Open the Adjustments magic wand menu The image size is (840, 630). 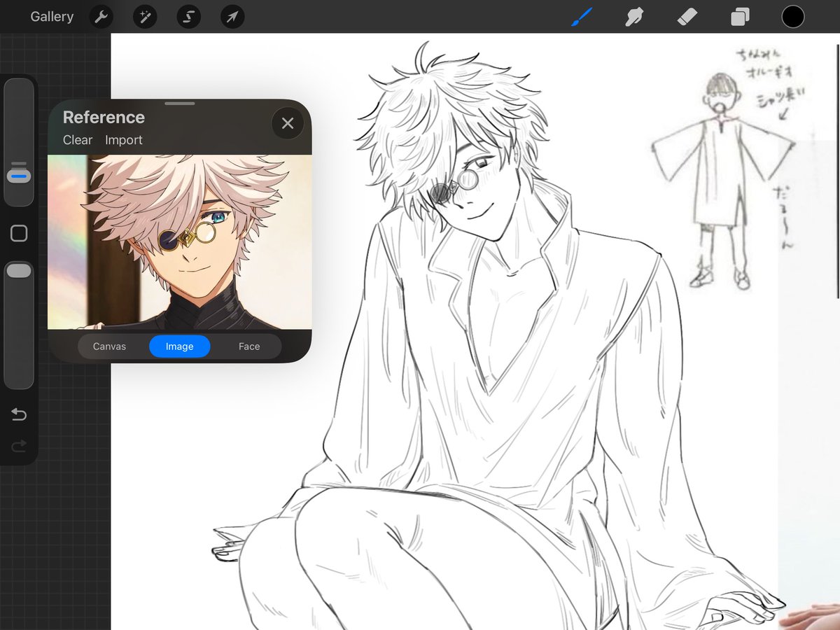(x=145, y=17)
